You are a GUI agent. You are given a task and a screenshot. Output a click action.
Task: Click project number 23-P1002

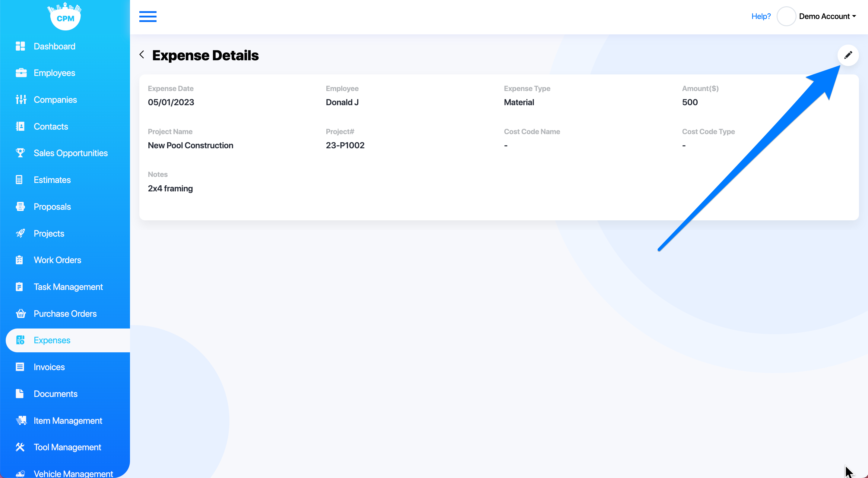click(345, 146)
